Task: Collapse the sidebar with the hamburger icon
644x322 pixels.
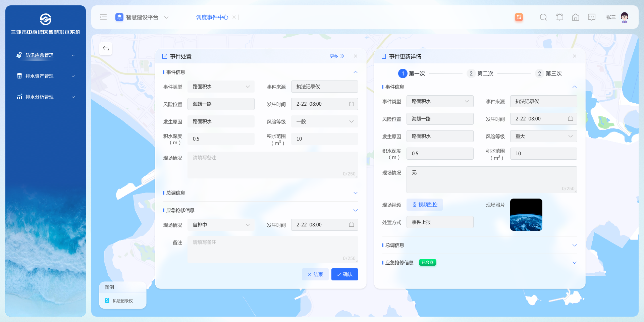Action: (x=103, y=17)
